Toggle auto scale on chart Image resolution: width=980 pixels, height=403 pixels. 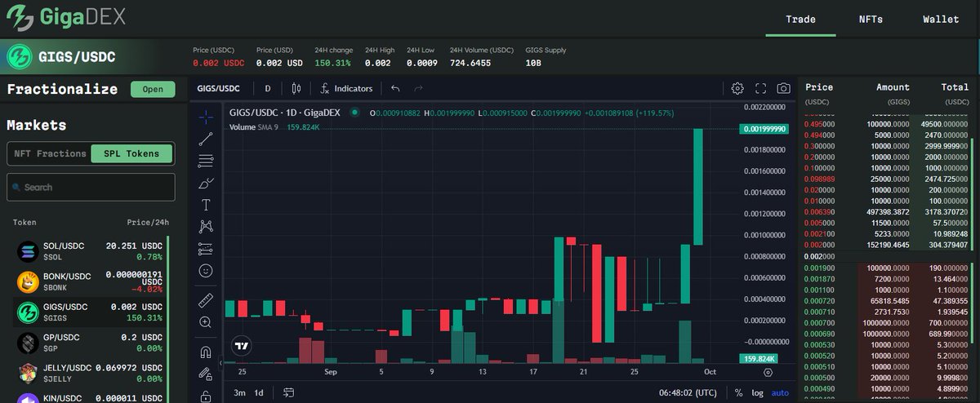tap(780, 392)
